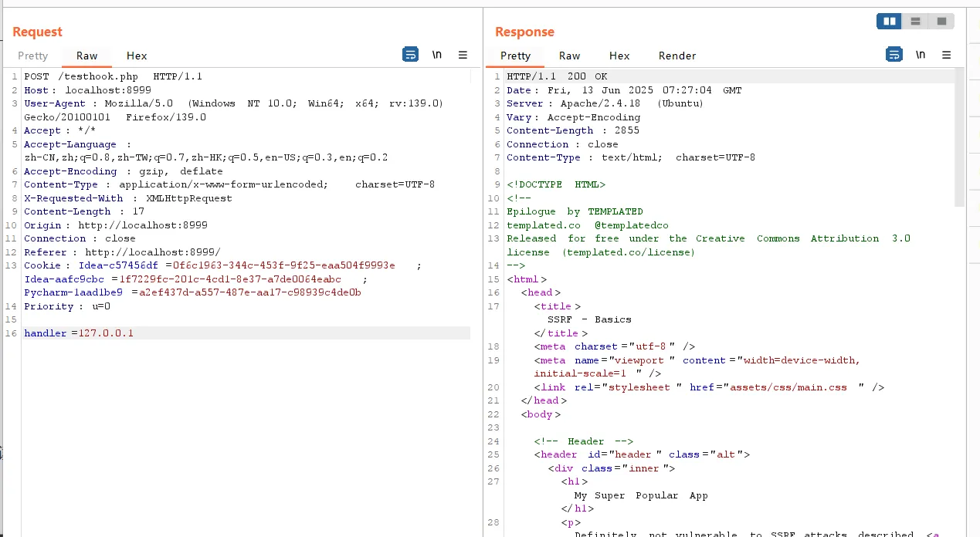Open the Response Raw tab

coord(570,56)
